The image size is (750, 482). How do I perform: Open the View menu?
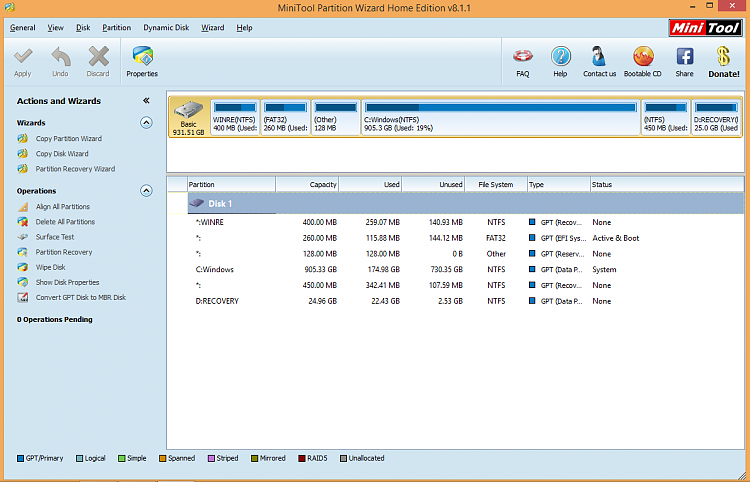(x=55, y=28)
